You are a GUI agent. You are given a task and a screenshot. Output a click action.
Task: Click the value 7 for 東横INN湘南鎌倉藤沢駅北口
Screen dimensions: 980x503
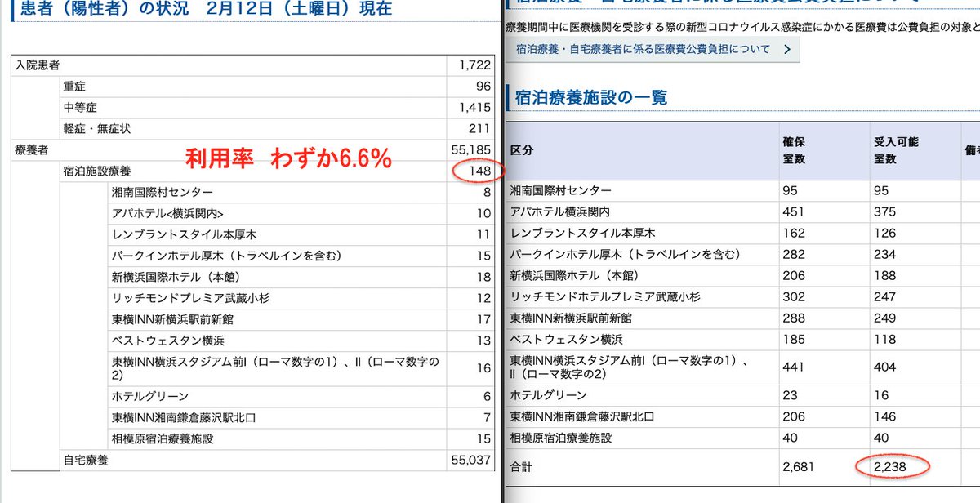point(487,417)
